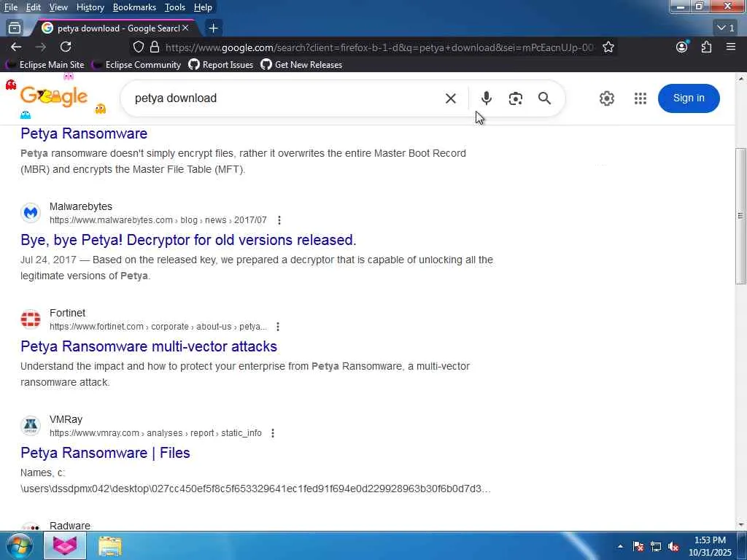Click the Sign in button

[689, 98]
